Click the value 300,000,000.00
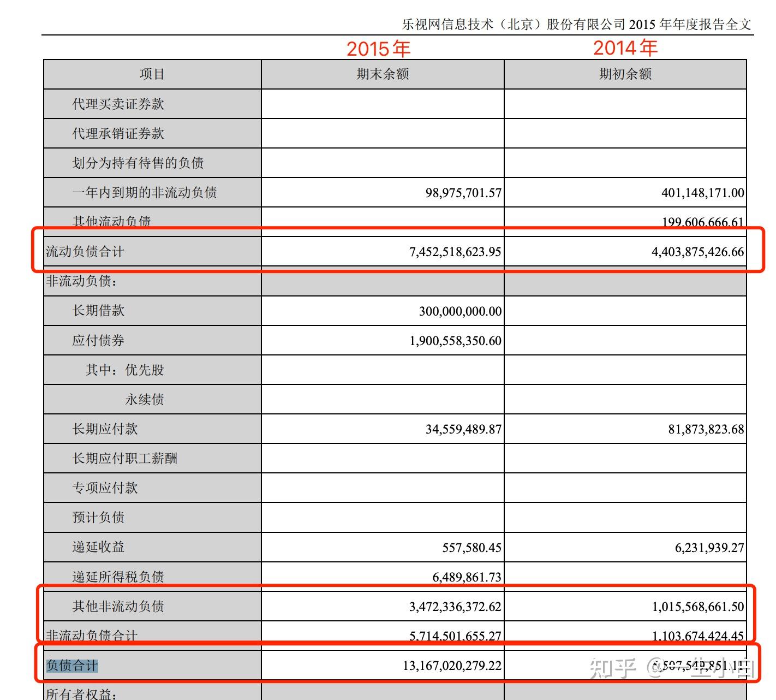This screenshot has width=776, height=700. point(460,311)
